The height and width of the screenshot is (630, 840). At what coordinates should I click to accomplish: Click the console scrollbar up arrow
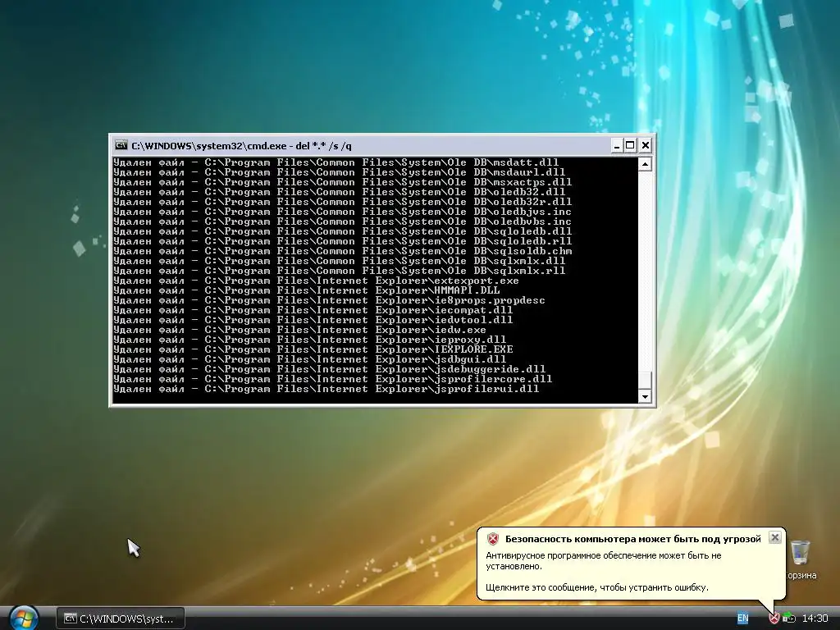pyautogui.click(x=645, y=164)
